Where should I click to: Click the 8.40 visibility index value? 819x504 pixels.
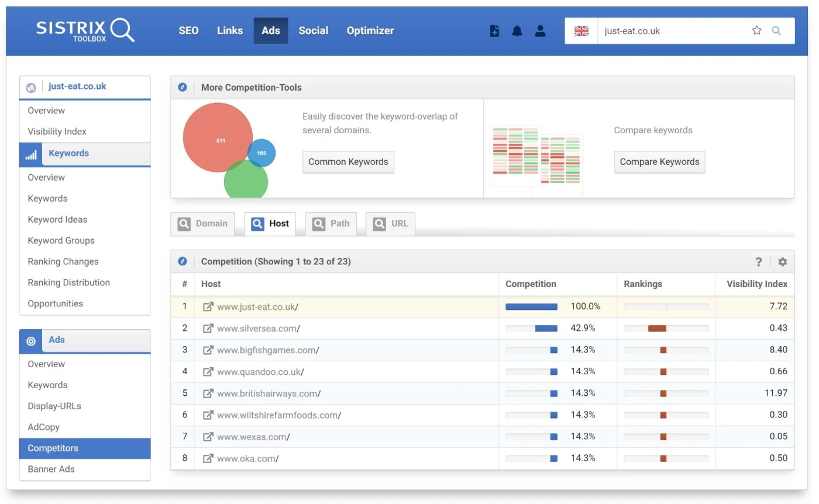(x=779, y=350)
